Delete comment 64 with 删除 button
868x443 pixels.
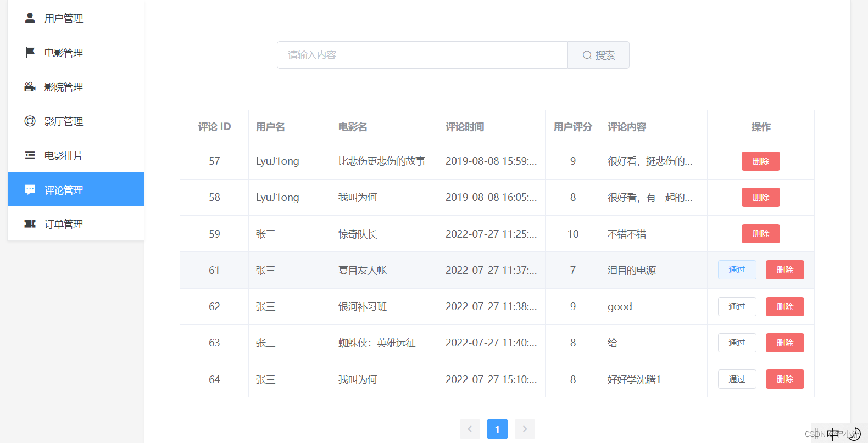tap(785, 379)
